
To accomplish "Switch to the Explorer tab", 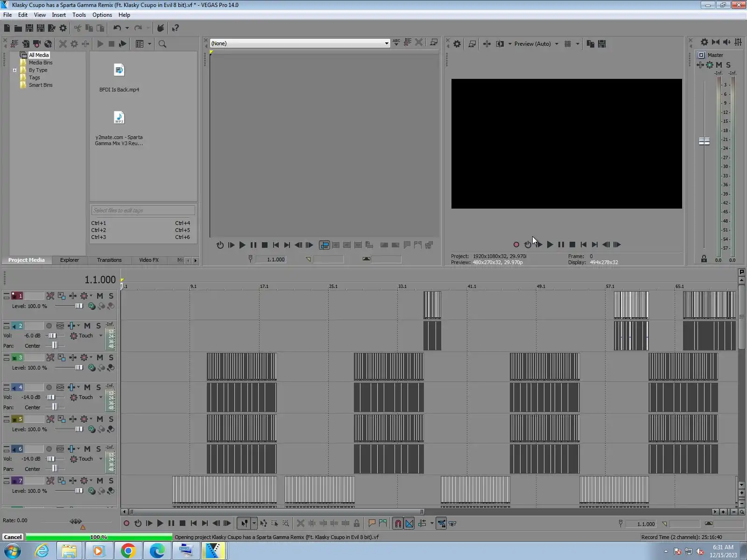I will coord(70,260).
